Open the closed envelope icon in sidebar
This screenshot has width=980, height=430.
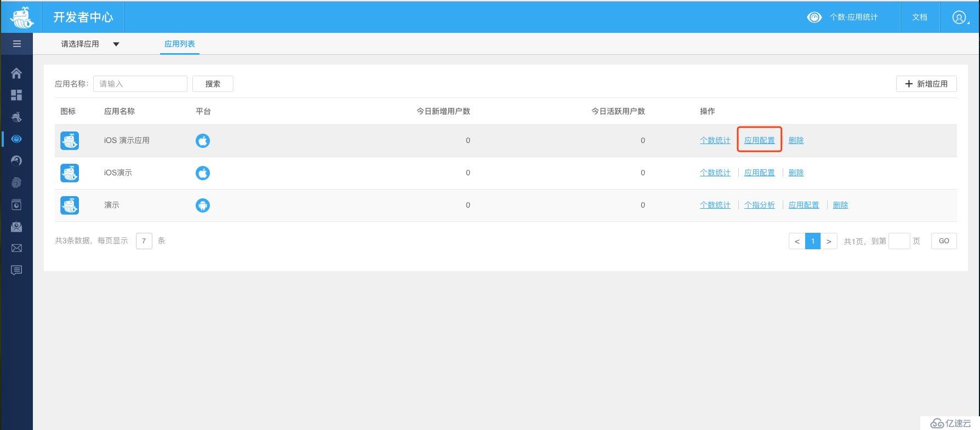point(16,248)
